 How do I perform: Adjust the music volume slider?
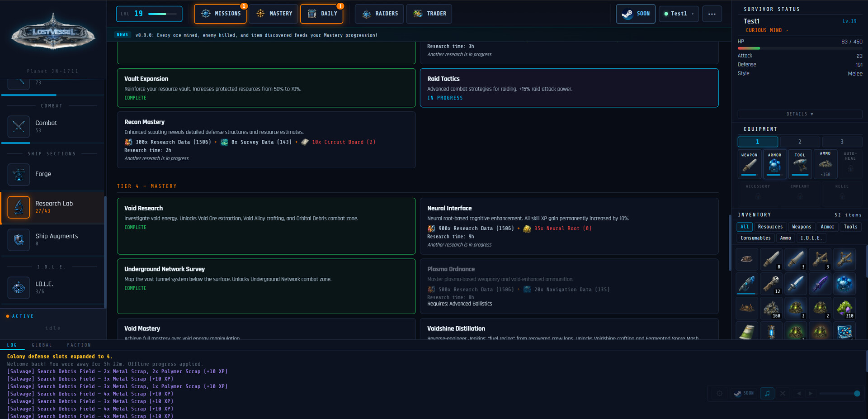(839, 394)
